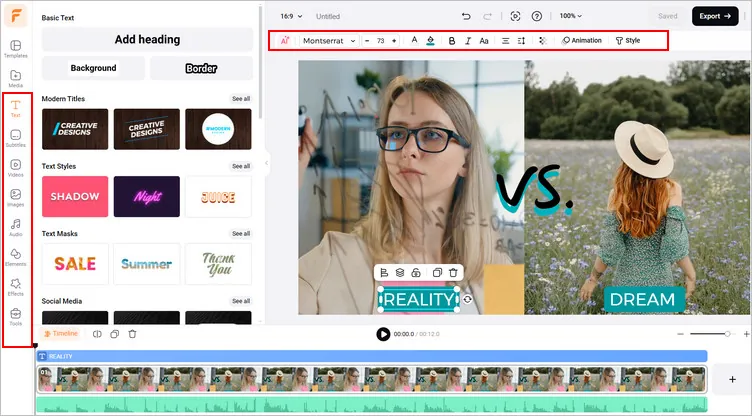Duplicate the selected REALITY text
The image size is (752, 416).
pos(437,273)
